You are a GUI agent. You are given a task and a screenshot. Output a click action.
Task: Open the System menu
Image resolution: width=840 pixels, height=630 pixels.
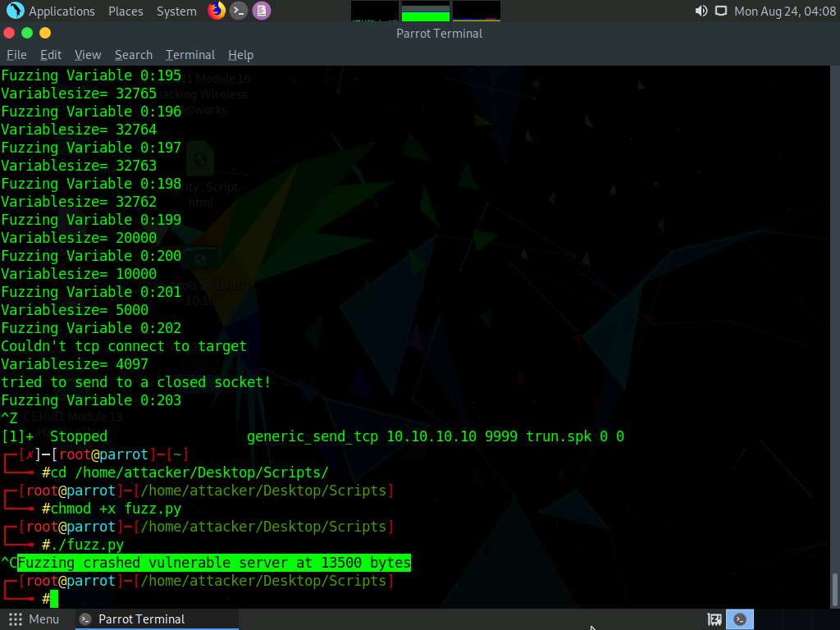[176, 11]
